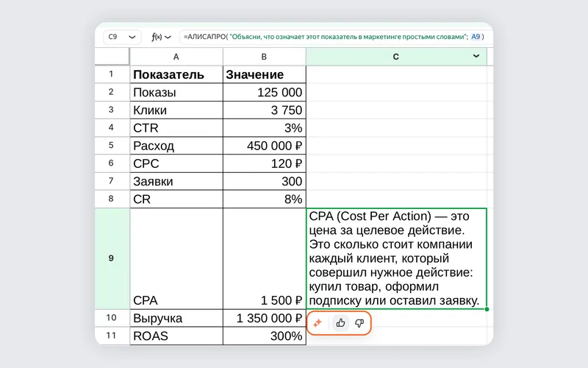Select row 7 header

112,181
